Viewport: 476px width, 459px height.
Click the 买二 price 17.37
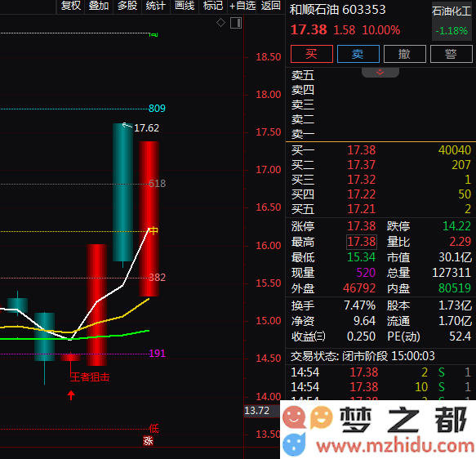361,165
